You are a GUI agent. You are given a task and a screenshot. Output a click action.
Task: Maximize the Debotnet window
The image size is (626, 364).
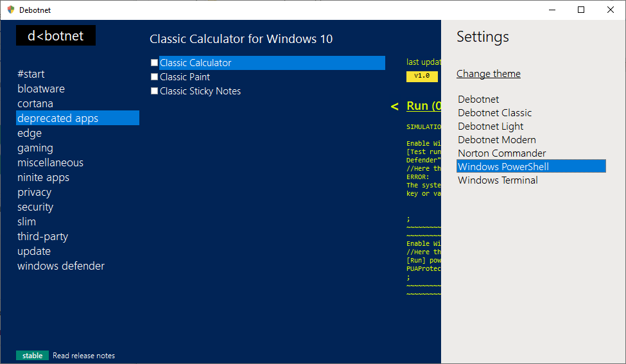(581, 10)
